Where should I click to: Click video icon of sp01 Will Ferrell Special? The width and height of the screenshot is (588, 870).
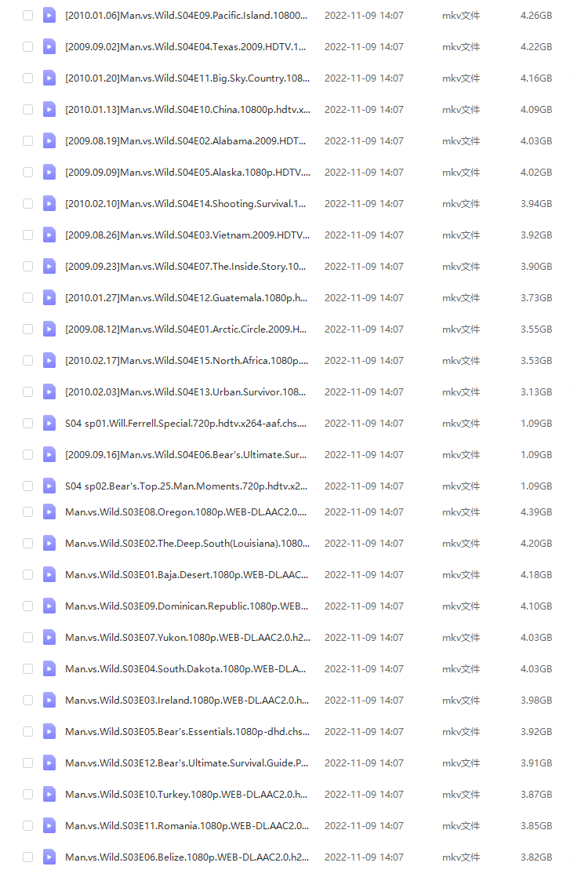[49, 423]
